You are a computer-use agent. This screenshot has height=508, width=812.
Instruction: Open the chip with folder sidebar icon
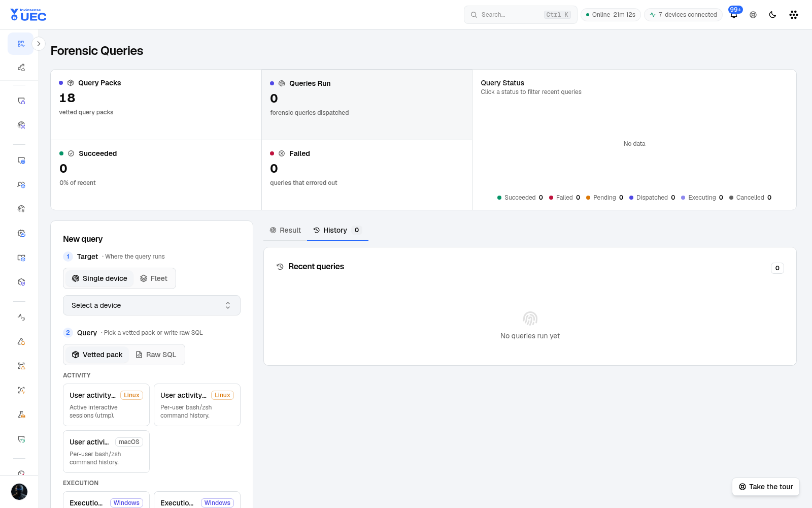tap(21, 233)
